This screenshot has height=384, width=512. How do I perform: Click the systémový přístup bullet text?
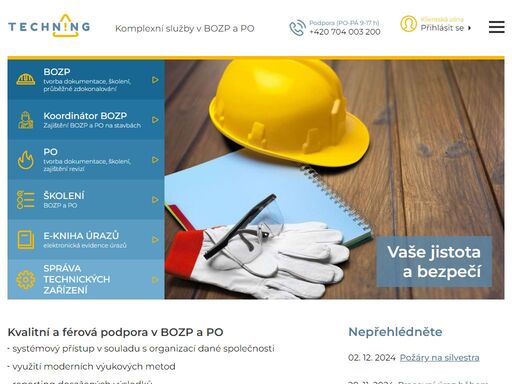pos(143,349)
